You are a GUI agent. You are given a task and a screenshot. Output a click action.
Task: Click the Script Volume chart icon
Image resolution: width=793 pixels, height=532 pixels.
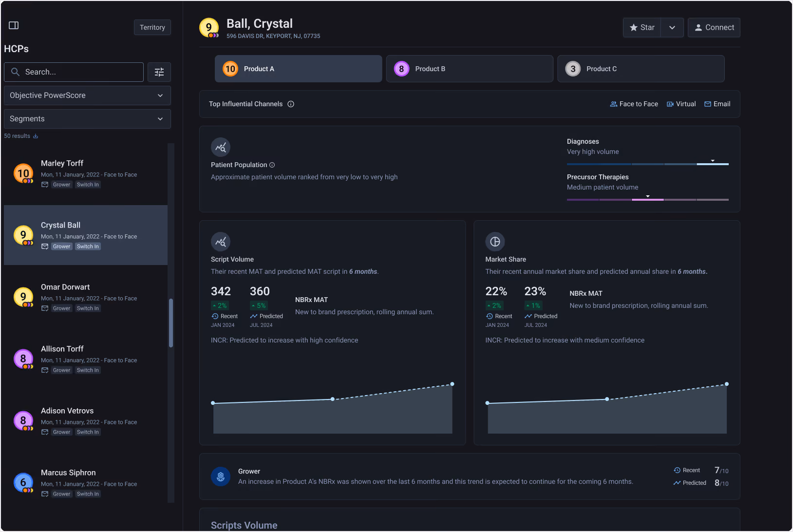click(221, 242)
